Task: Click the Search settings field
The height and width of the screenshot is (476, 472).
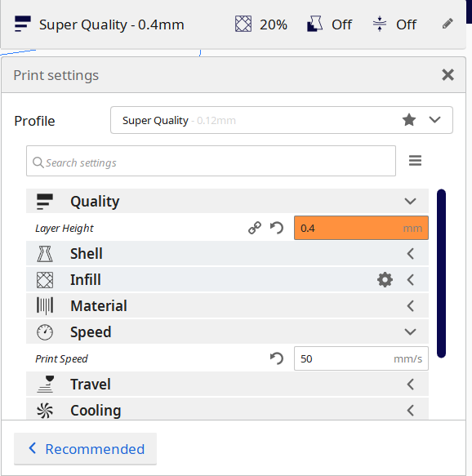Action: [x=211, y=161]
